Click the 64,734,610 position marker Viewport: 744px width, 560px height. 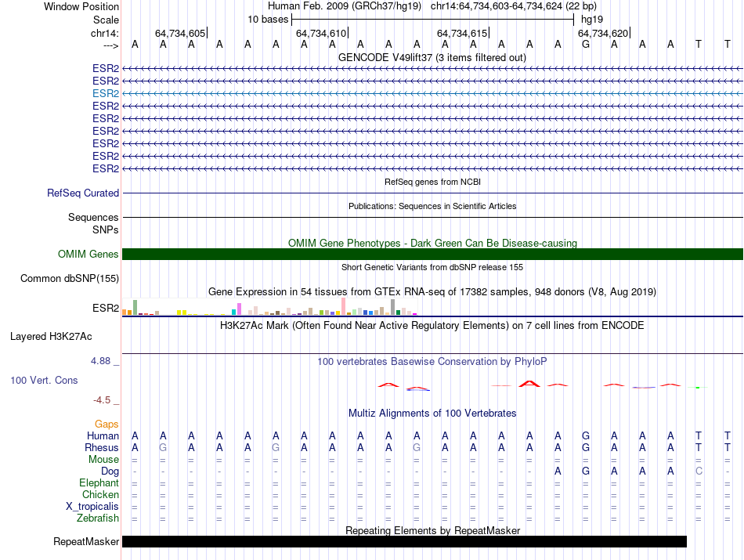321,33
